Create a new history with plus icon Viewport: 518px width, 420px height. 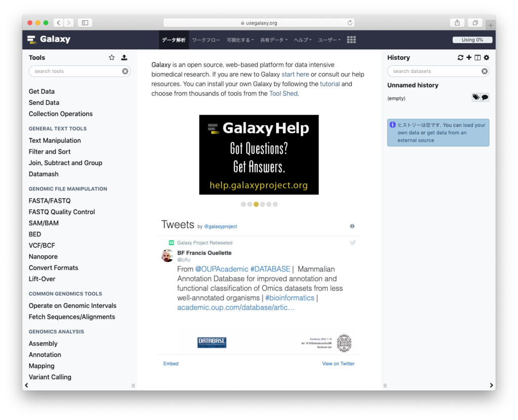point(469,57)
